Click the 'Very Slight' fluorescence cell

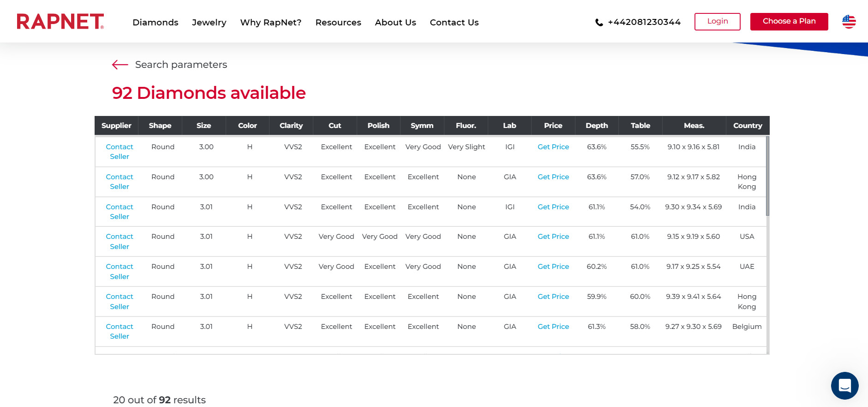pyautogui.click(x=467, y=147)
